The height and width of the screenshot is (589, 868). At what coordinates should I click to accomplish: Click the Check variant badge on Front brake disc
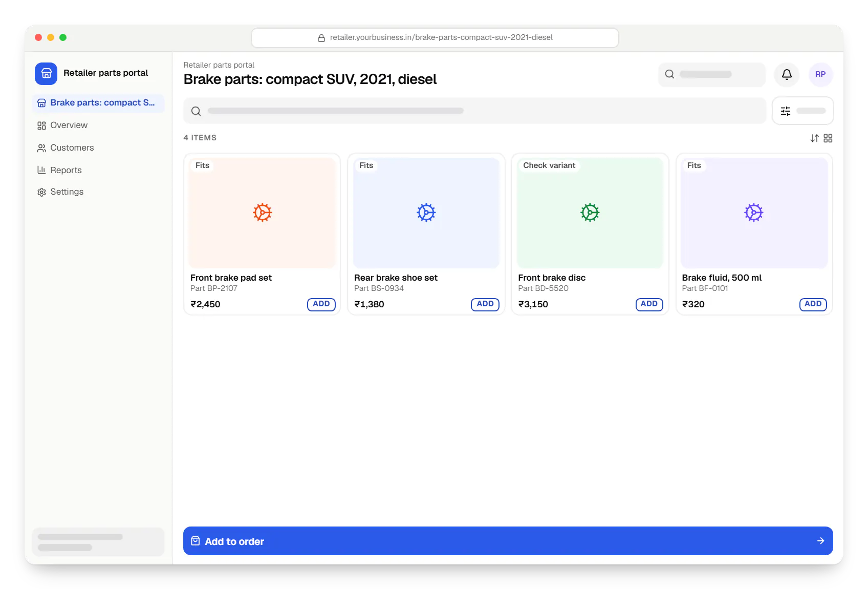pyautogui.click(x=549, y=165)
